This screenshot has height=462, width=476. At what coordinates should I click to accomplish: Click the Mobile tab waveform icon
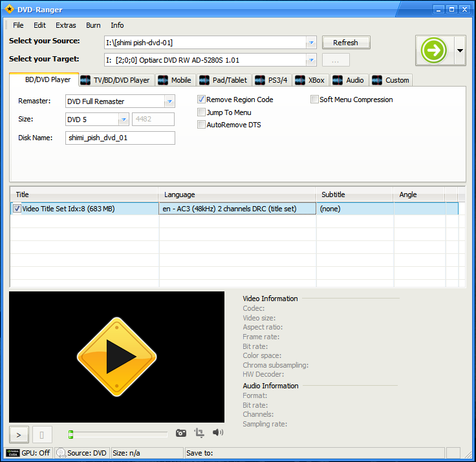pos(163,80)
